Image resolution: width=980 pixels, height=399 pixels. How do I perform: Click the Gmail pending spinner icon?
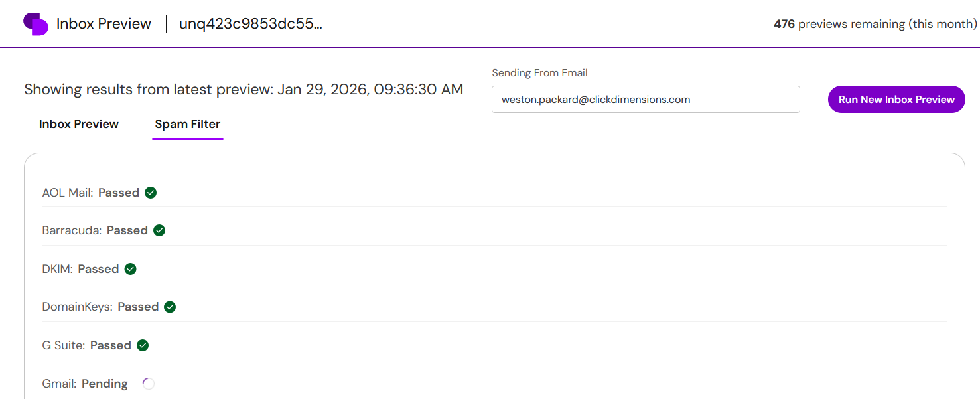coord(149,384)
